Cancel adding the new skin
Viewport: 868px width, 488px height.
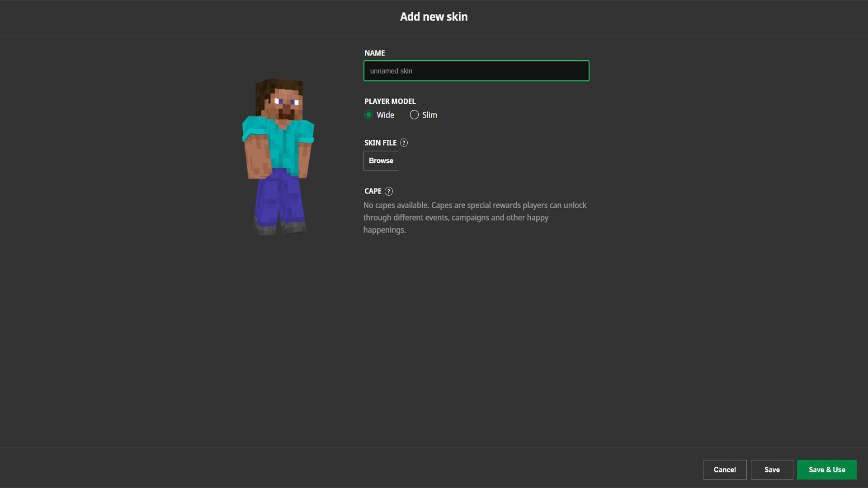pos(725,469)
